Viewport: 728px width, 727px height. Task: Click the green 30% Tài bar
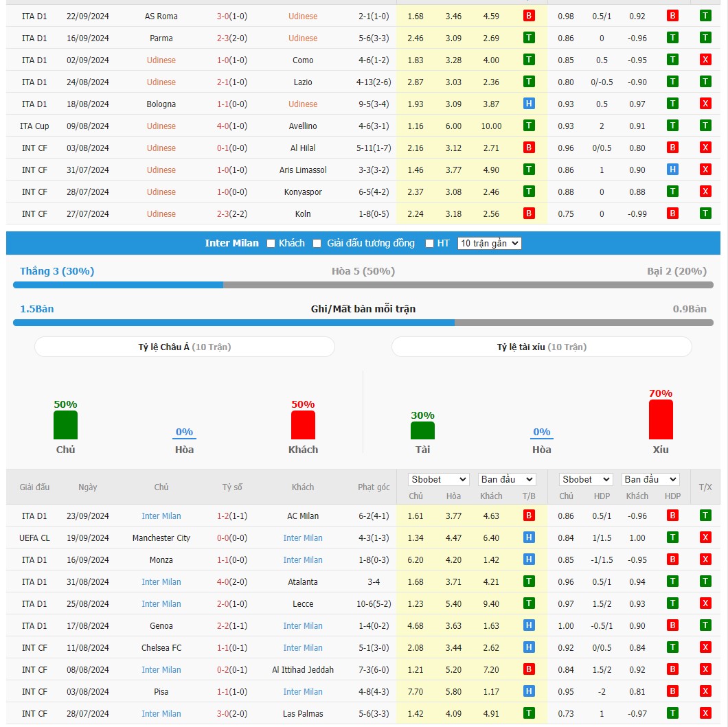(422, 430)
